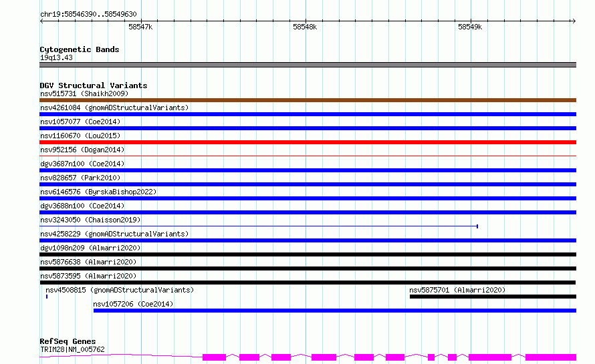The image size is (595, 364).
Task: Select the DGV Structural Variants track title
Action: [94, 85]
